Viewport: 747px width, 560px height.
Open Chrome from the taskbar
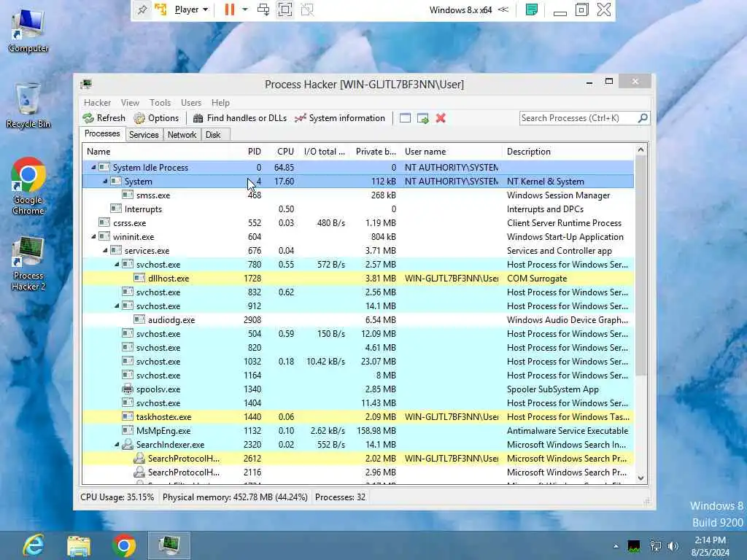coord(124,545)
